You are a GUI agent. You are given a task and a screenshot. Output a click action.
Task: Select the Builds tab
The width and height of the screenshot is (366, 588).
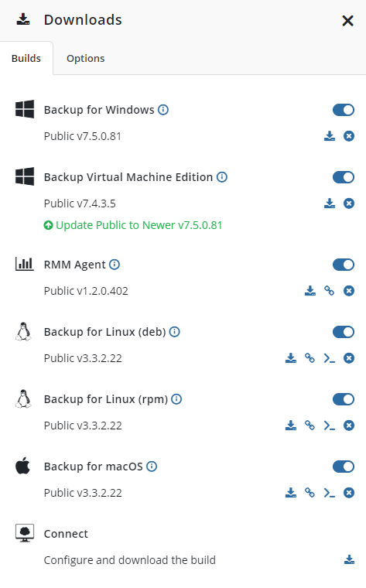tap(26, 59)
